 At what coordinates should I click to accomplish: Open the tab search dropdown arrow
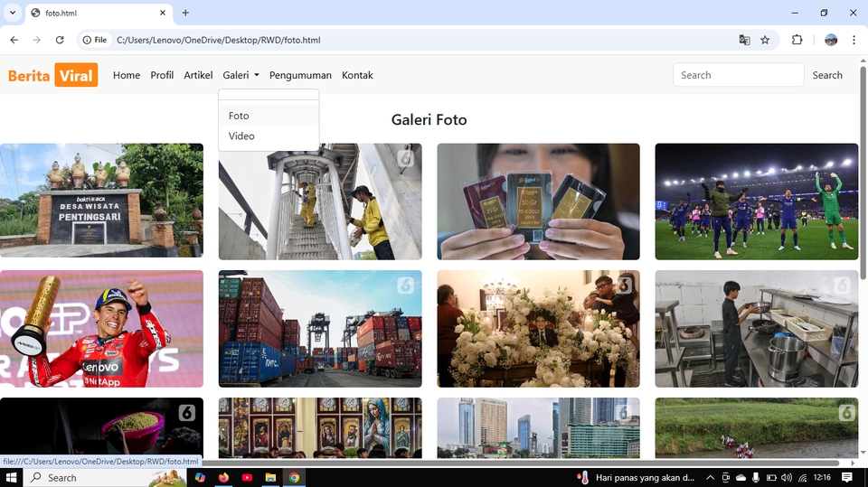click(13, 13)
